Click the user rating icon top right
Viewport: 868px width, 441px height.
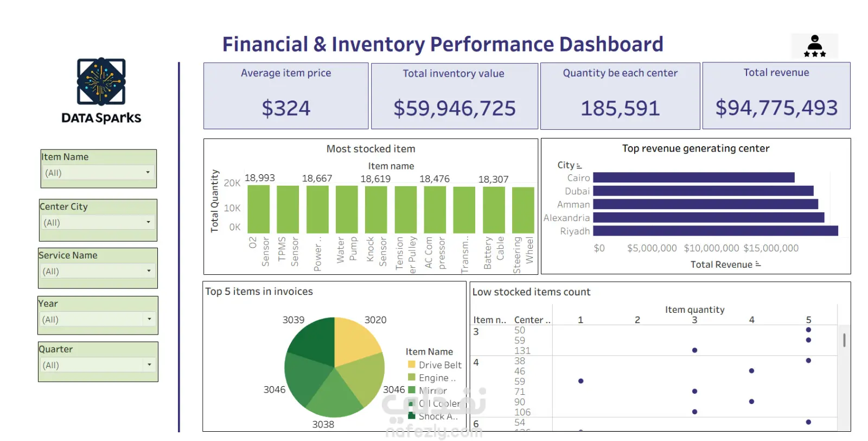(814, 46)
